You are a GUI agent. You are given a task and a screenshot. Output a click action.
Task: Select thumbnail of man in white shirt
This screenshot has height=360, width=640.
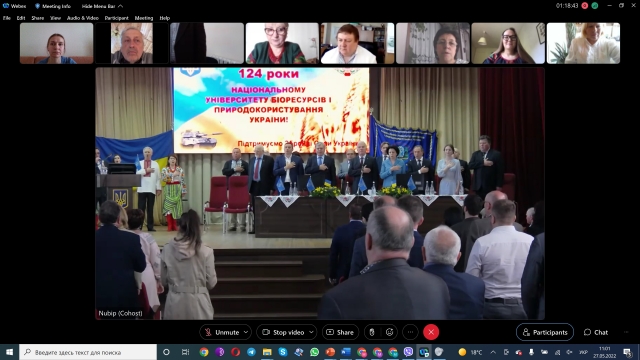357,43
